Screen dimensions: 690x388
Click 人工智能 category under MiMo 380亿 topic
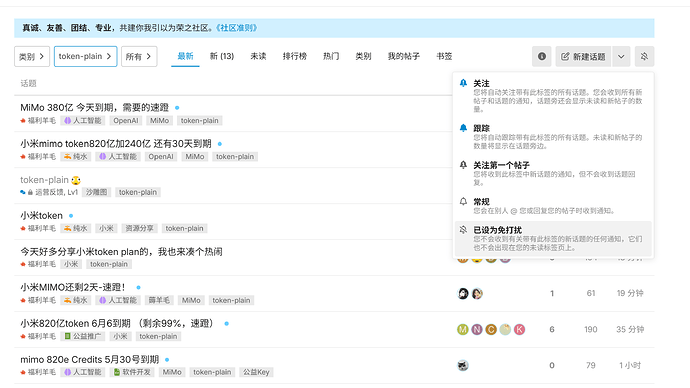(83, 121)
